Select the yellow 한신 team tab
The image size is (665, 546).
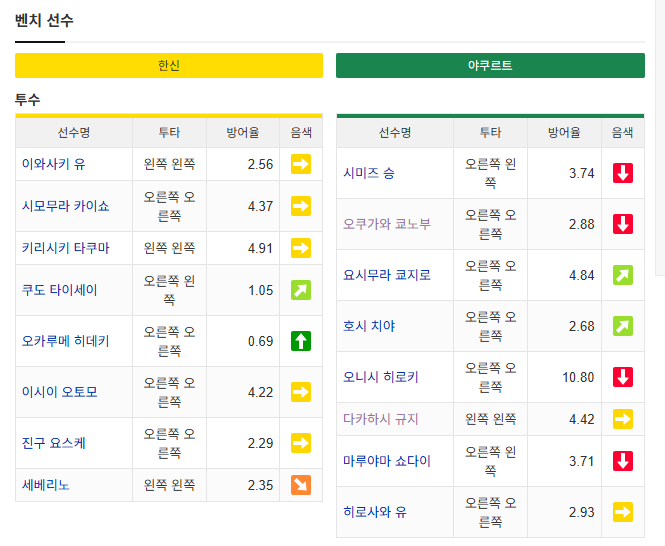pyautogui.click(x=169, y=65)
